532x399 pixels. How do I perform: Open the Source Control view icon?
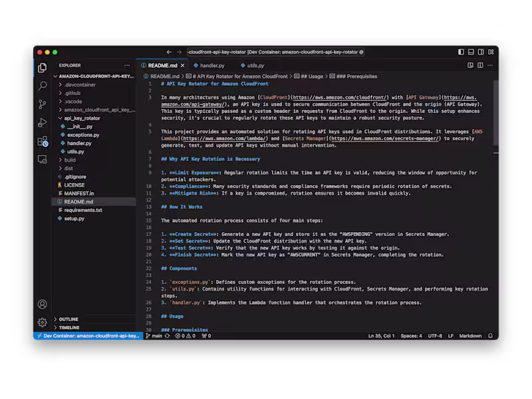(x=43, y=104)
